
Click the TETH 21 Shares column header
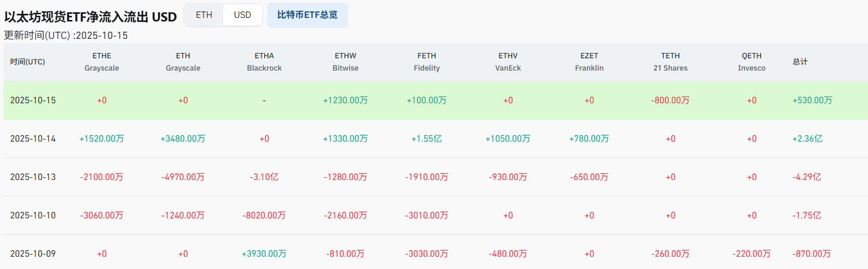[x=670, y=62]
